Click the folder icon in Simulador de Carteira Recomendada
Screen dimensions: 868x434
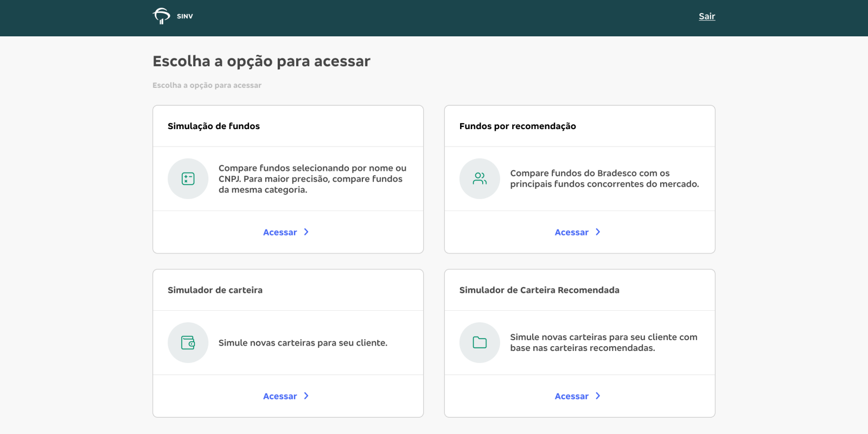480,343
